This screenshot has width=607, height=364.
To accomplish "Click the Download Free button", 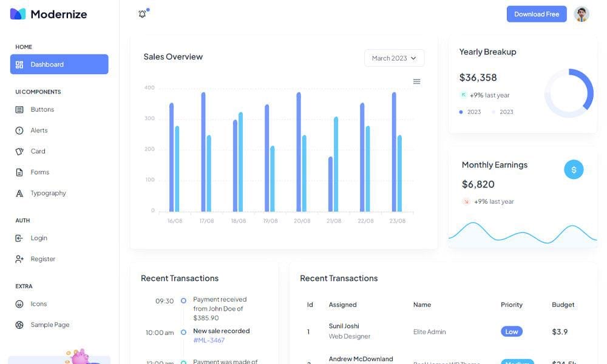I will click(x=536, y=13).
